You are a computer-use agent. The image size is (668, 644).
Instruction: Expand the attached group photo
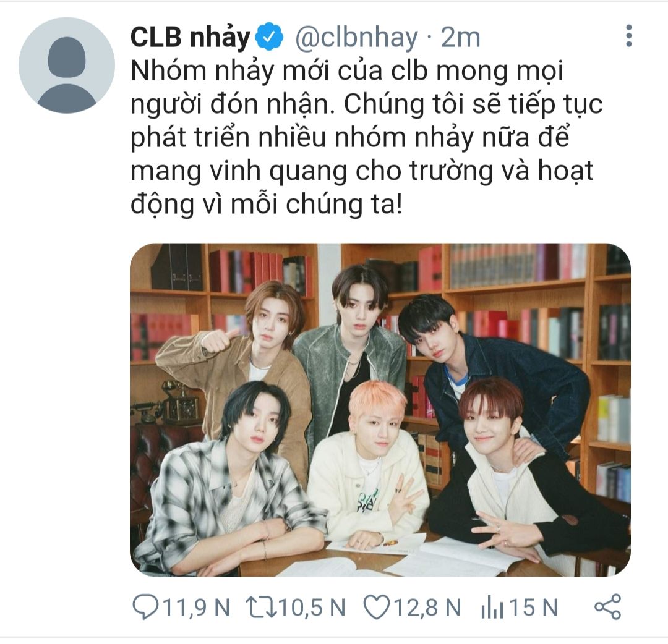click(380, 410)
